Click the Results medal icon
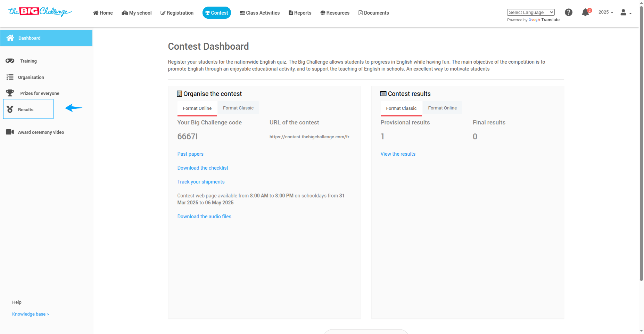 tap(10, 109)
